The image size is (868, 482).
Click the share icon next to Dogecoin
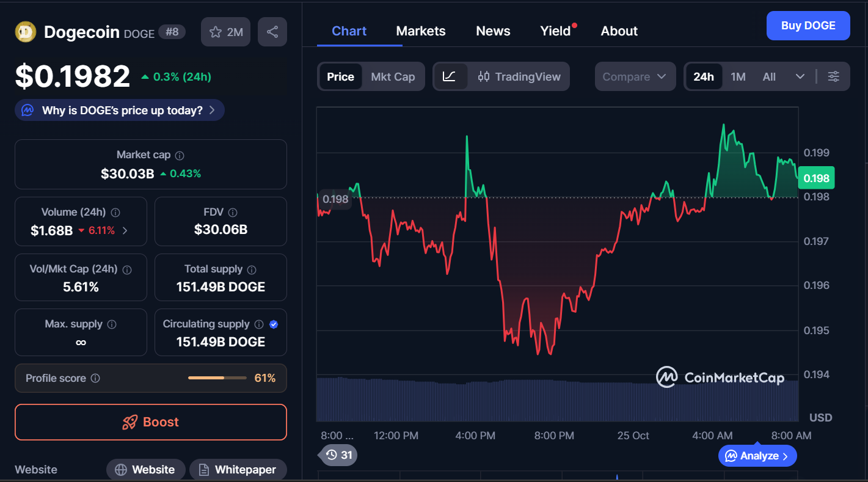click(x=272, y=32)
